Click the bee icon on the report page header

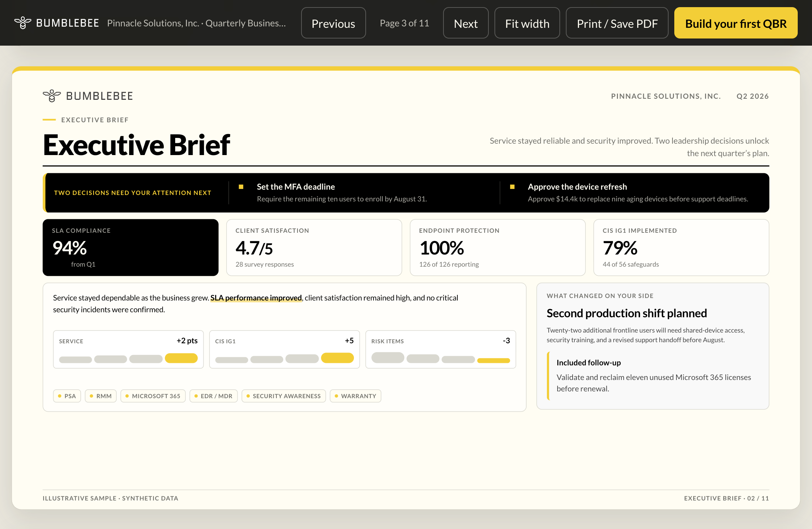[x=52, y=96]
